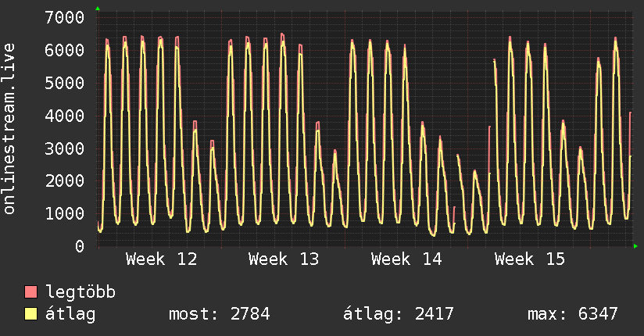Screen dimensions: 644x336
Task: Click the 'Week 15' axis label
Action: tap(530, 259)
